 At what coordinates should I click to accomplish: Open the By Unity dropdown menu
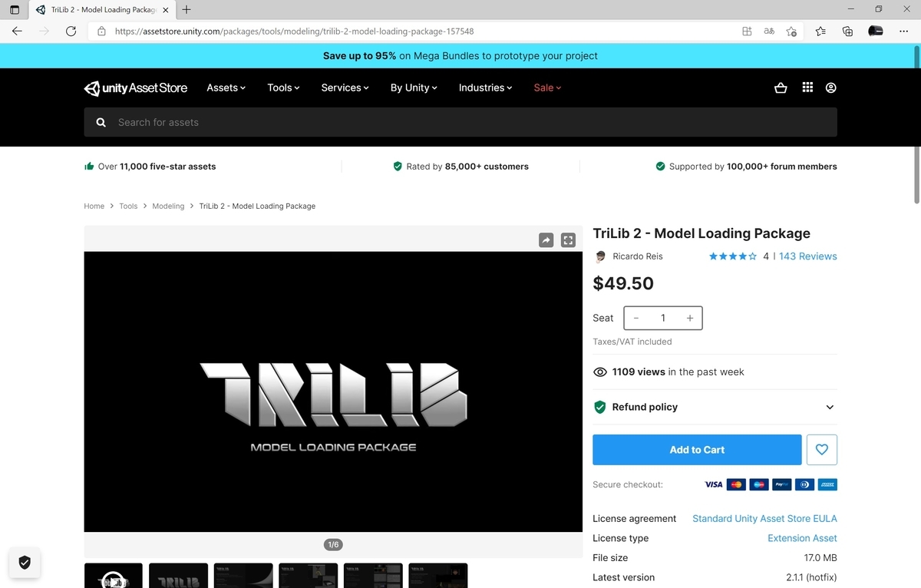tap(414, 88)
